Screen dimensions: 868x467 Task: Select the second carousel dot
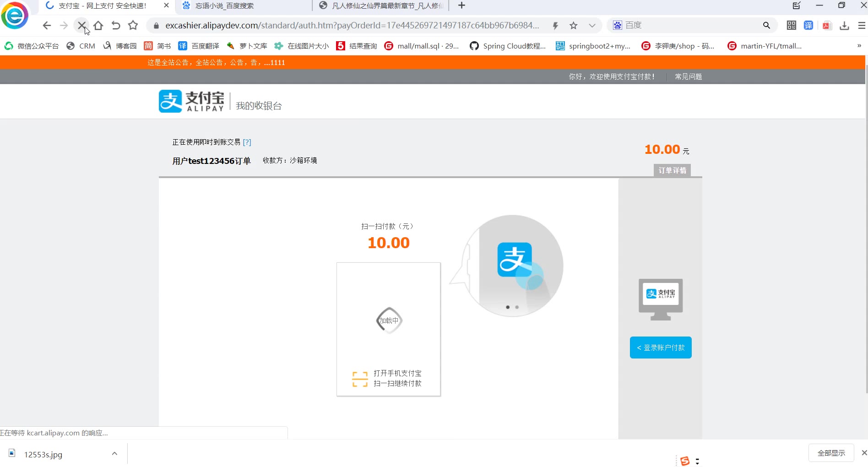[517, 307]
